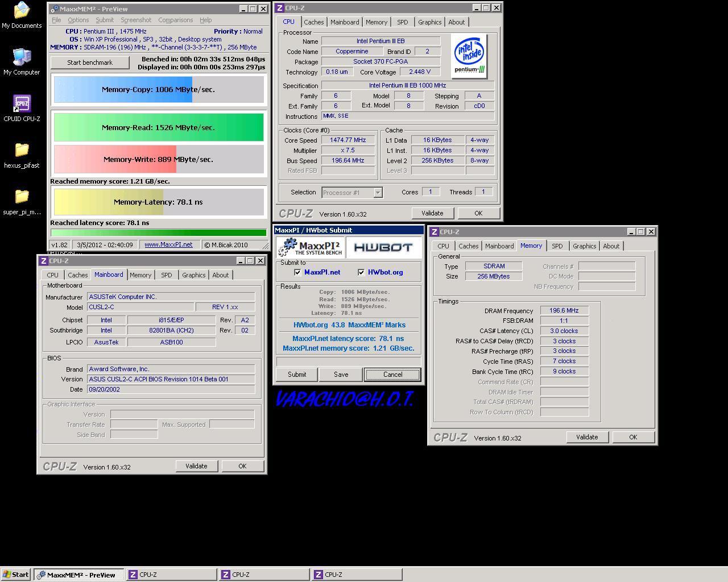Click the HWBOT logo banner
The image size is (728, 582).
[383, 247]
